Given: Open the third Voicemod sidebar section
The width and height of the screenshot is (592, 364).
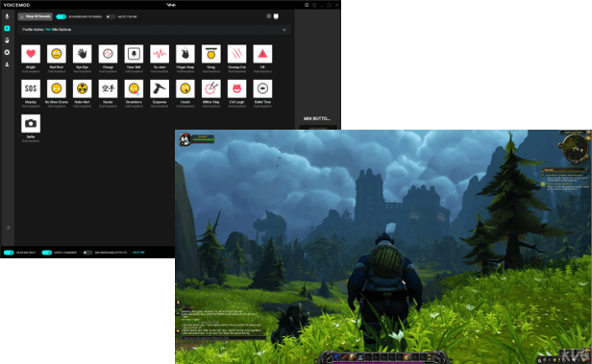Looking at the screenshot, I should click(7, 40).
